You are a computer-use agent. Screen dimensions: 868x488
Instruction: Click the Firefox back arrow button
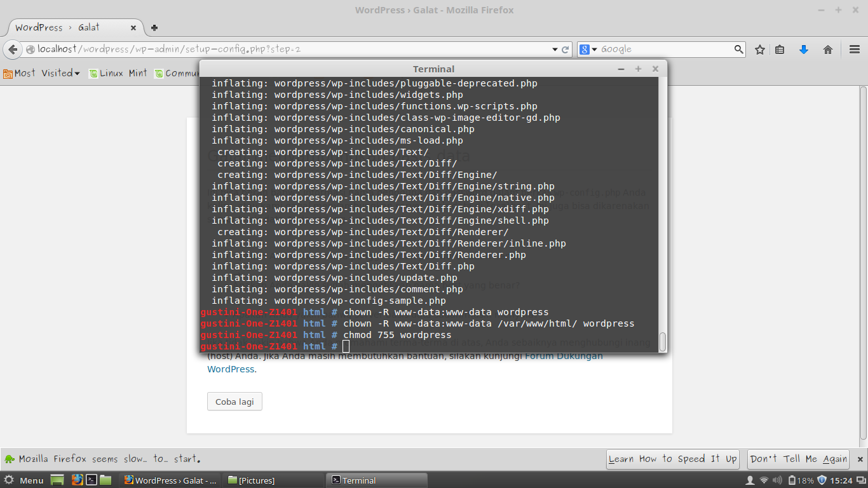[x=13, y=50]
